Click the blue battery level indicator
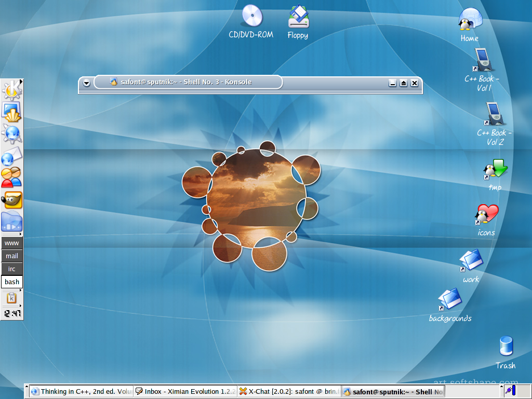The width and height of the screenshot is (532, 399). (x=514, y=390)
